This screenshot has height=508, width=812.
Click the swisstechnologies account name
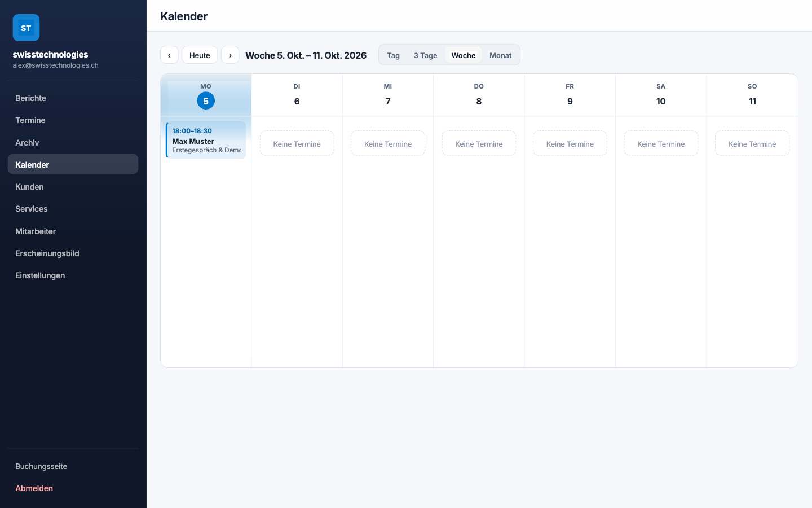tap(50, 55)
